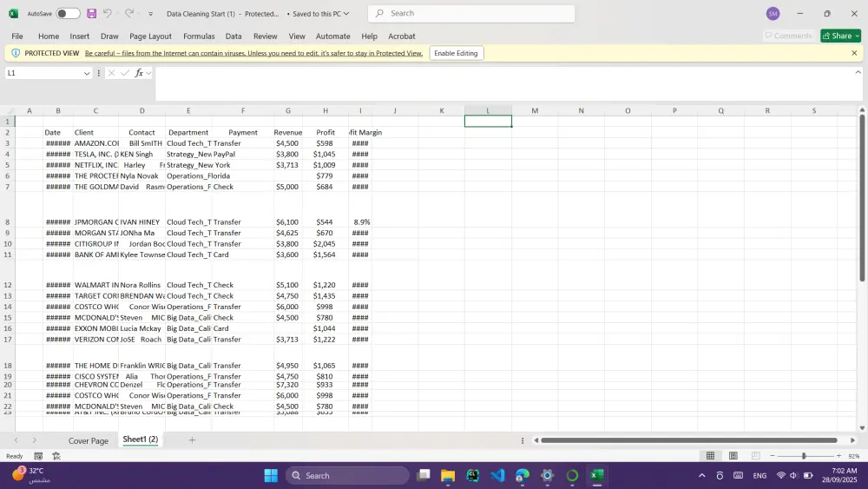The width and height of the screenshot is (868, 489).
Task: Open the Draw tab
Action: point(109,36)
